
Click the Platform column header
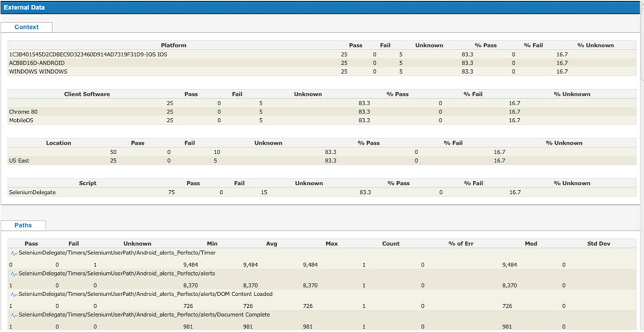(x=173, y=45)
